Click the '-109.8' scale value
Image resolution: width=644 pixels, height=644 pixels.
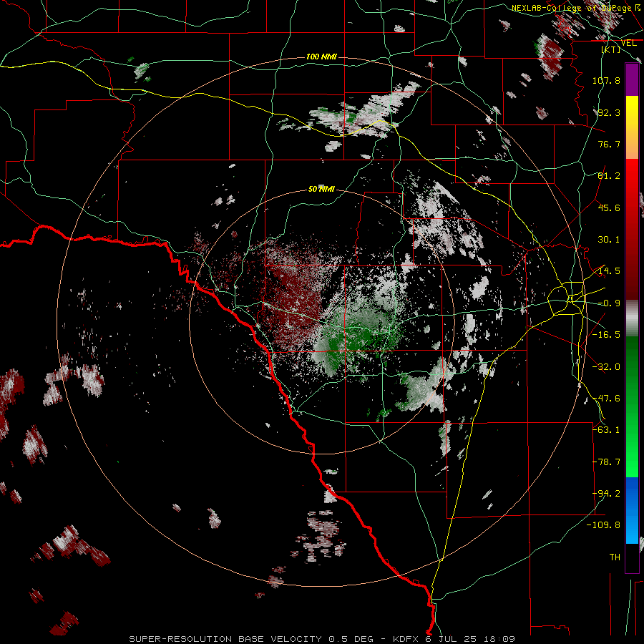[604, 525]
